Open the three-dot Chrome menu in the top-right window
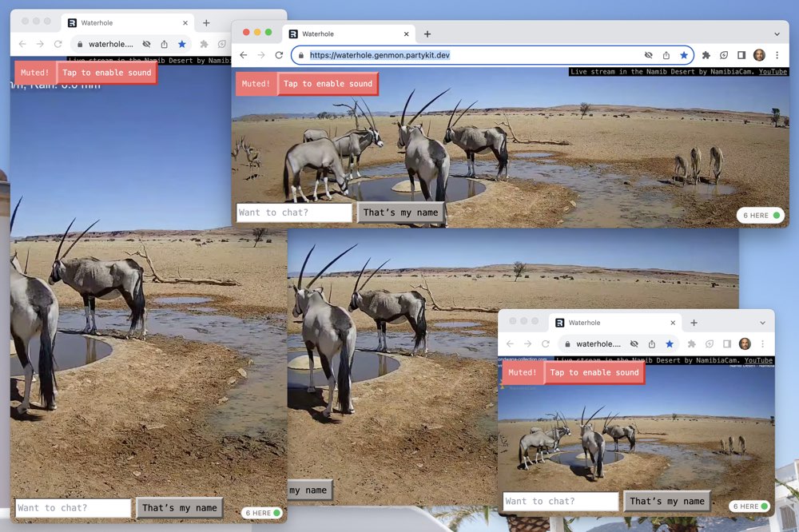The image size is (799, 532). click(x=777, y=55)
